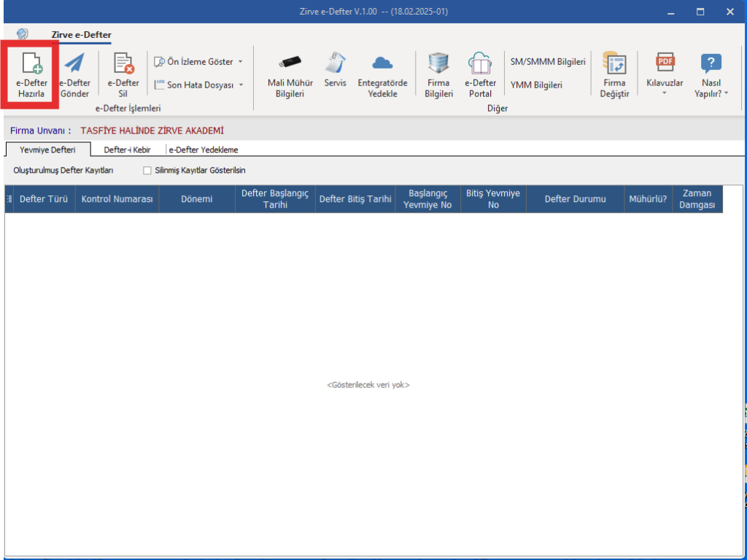Click the Defter Durumu column header
The image size is (747, 560).
pyautogui.click(x=575, y=199)
